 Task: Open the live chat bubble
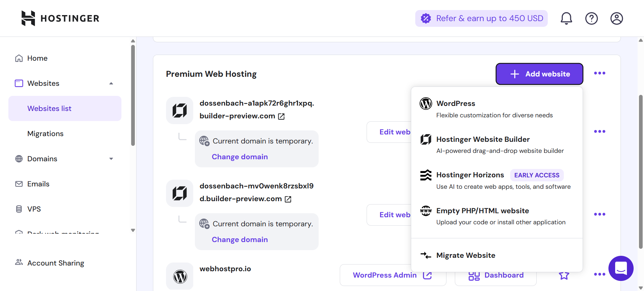pyautogui.click(x=621, y=269)
